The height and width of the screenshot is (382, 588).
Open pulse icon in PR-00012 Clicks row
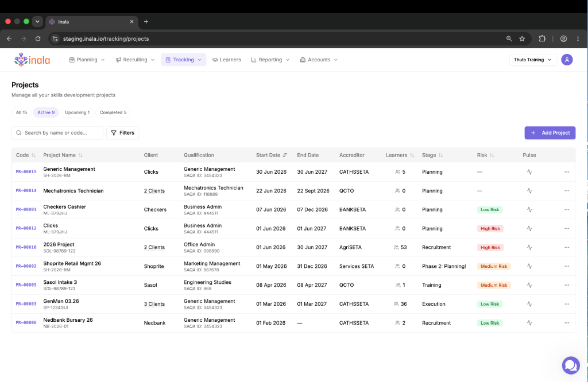(x=529, y=228)
